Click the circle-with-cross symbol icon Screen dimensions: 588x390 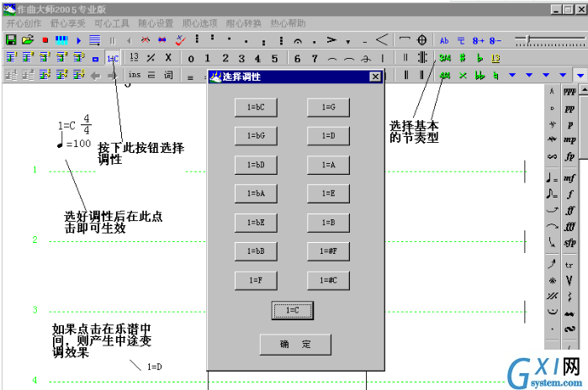[x=422, y=40]
